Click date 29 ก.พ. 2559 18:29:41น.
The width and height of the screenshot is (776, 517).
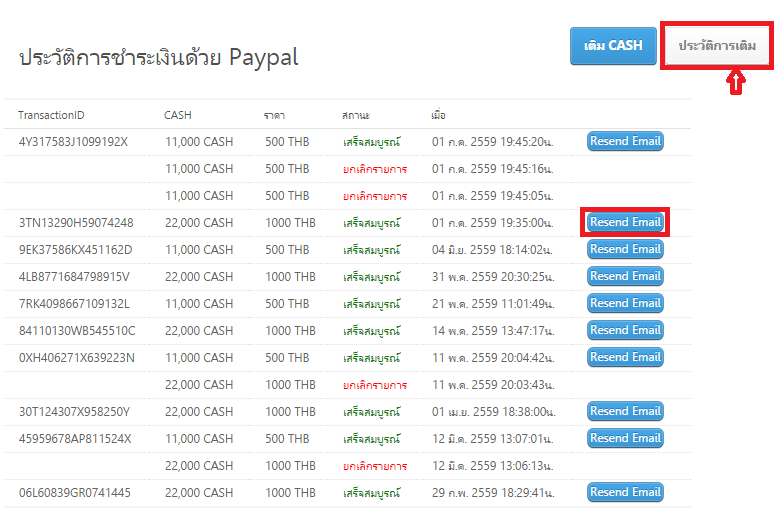(493, 493)
